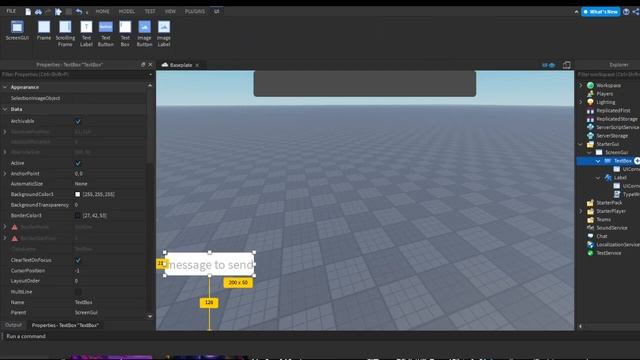This screenshot has width=640, height=360.
Task: Expand the Lighting tree node
Action: [x=581, y=102]
